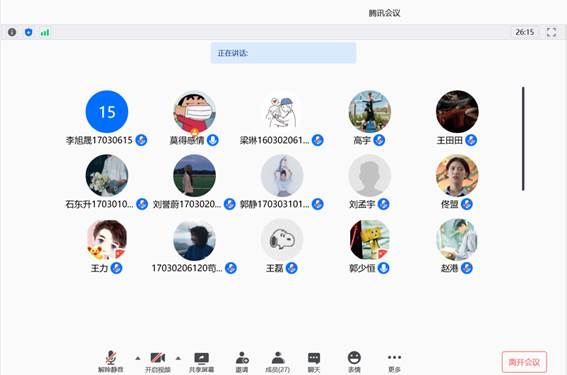567x375 pixels.
Task: Open the chat panel
Action: click(x=314, y=362)
